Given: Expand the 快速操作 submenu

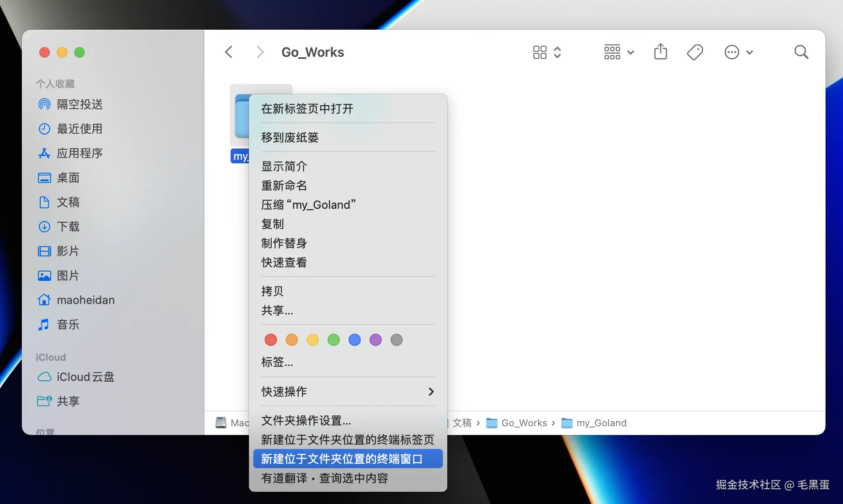Looking at the screenshot, I should (x=346, y=392).
